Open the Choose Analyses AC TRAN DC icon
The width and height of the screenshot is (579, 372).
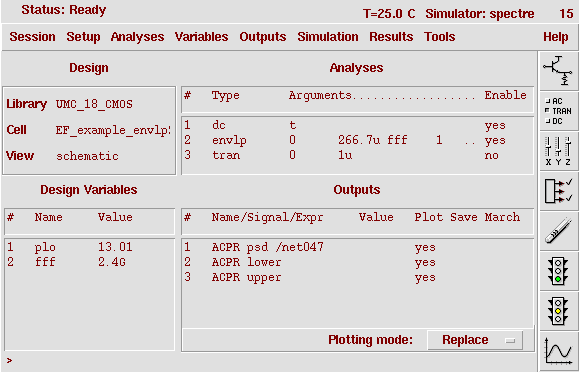coord(558,111)
